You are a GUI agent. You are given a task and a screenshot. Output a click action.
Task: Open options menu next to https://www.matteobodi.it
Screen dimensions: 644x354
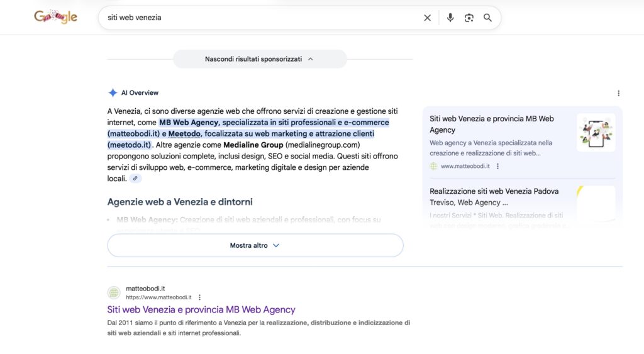point(199,297)
